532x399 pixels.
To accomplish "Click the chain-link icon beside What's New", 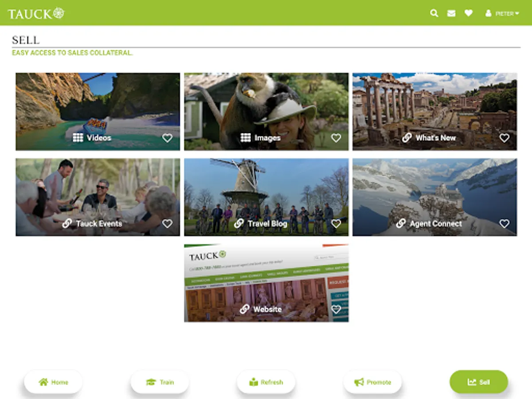I will [x=407, y=138].
